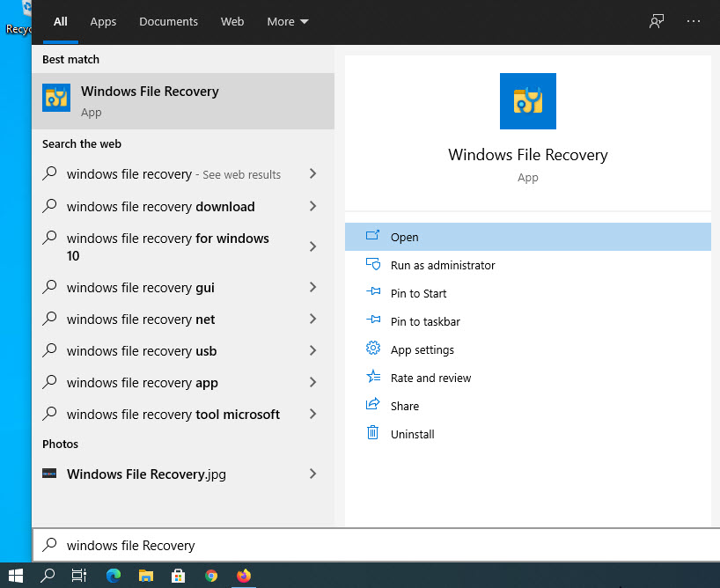This screenshot has height=588, width=720.
Task: Switch to the All tab
Action: [60, 22]
